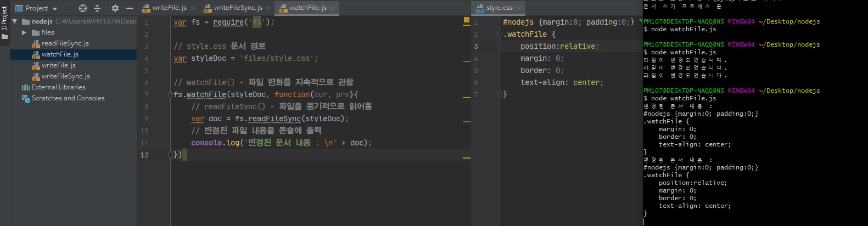This screenshot has height=226, width=868.
Task: Collapse the .watchFile CSS block fold
Action: click(x=500, y=35)
